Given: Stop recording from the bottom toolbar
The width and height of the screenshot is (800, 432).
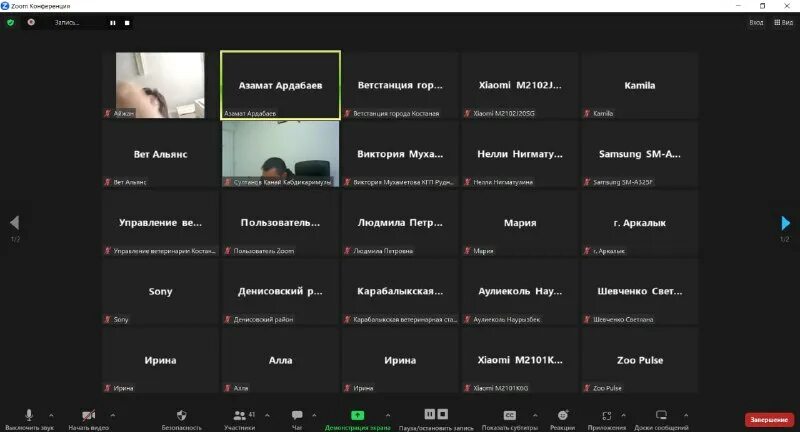Looking at the screenshot, I should click(443, 414).
